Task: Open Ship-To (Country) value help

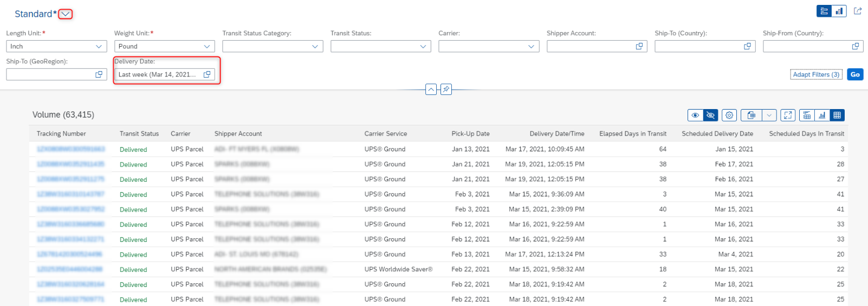Action: (x=748, y=47)
